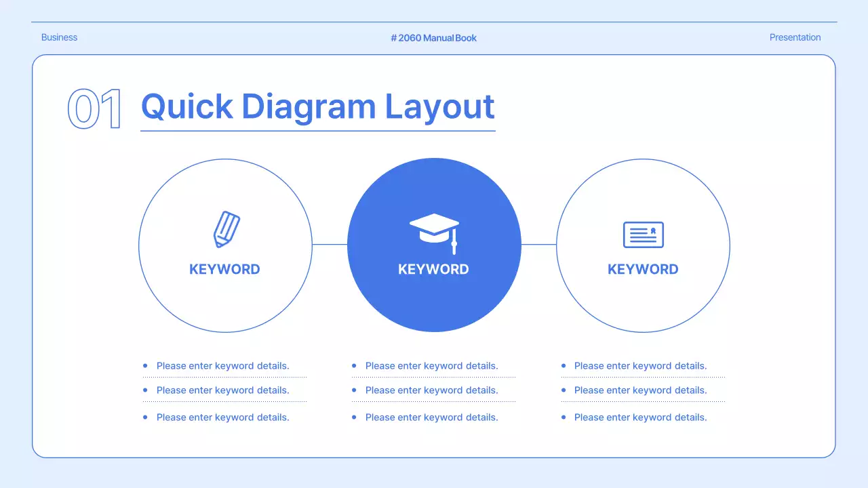Click the outlined "01" slide number

click(95, 108)
